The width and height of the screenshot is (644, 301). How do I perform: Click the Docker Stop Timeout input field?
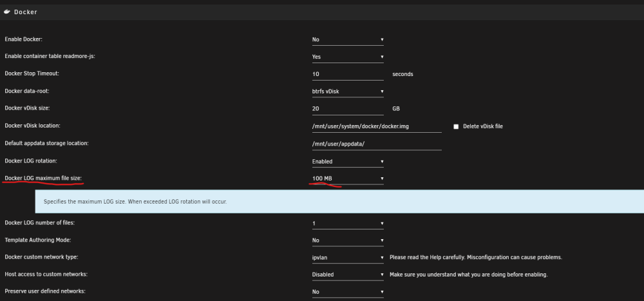(348, 74)
